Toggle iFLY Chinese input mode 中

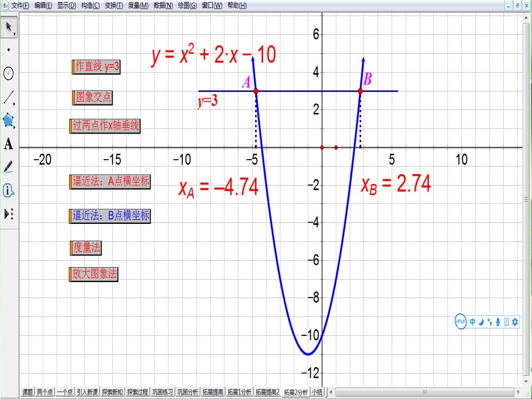(x=473, y=321)
